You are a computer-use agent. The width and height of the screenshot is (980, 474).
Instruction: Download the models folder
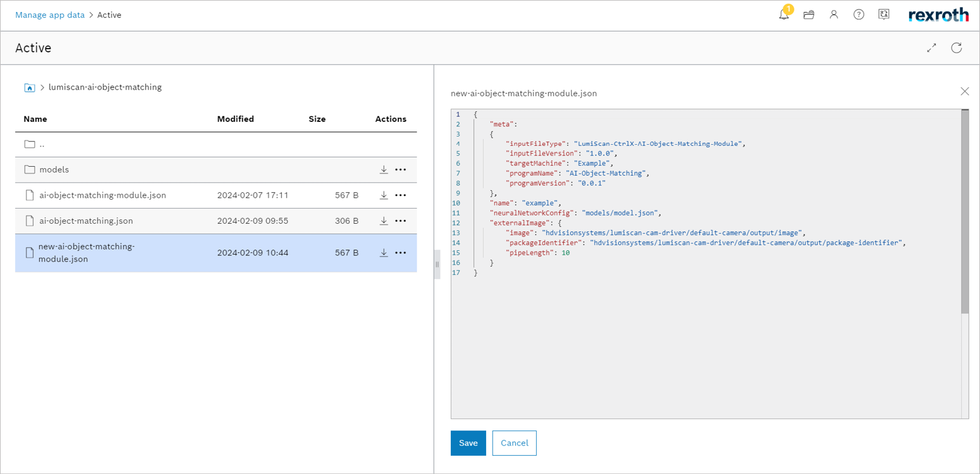[x=383, y=169]
